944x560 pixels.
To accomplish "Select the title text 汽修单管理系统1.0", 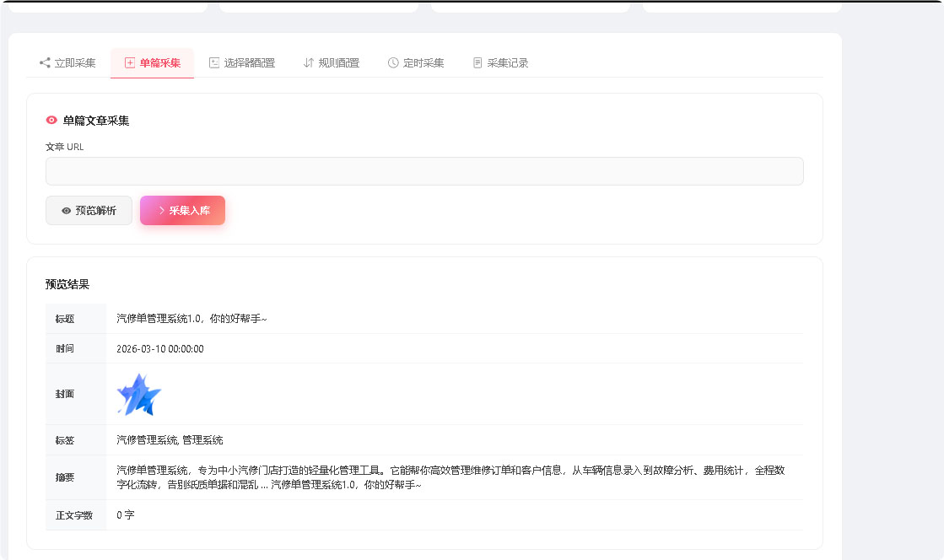I will pos(159,319).
